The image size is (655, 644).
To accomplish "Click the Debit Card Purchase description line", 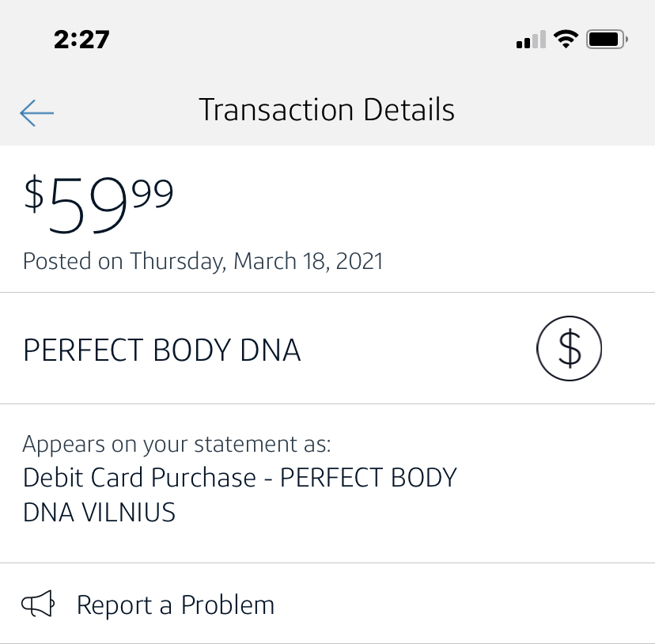I will point(240,478).
